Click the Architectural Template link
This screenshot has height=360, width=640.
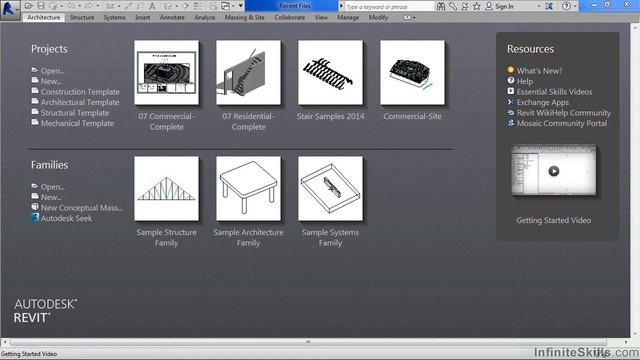80,102
